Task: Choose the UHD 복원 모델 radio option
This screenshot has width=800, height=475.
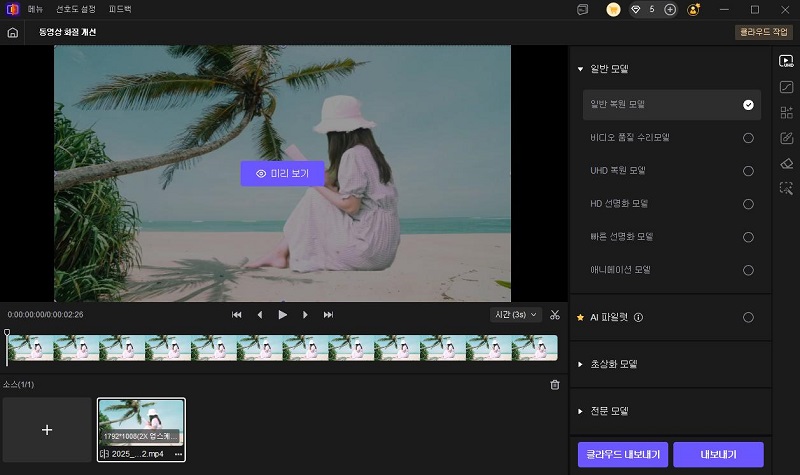Action: click(x=748, y=171)
